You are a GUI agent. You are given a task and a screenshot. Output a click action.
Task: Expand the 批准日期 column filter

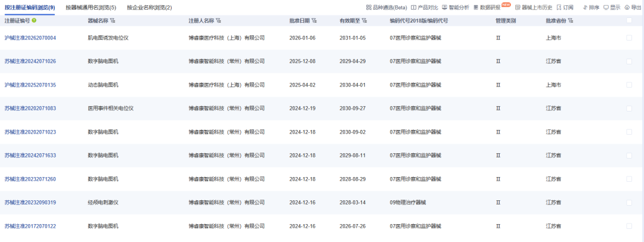click(x=314, y=21)
